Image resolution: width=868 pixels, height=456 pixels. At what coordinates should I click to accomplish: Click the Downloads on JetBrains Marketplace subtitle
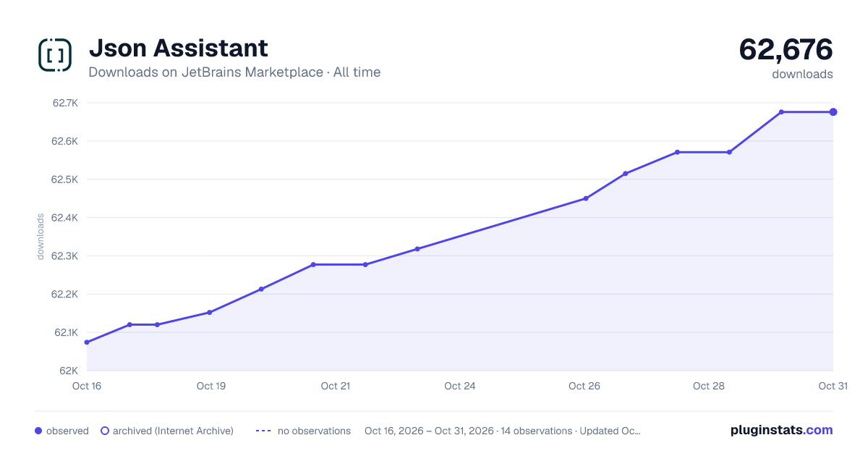click(234, 72)
